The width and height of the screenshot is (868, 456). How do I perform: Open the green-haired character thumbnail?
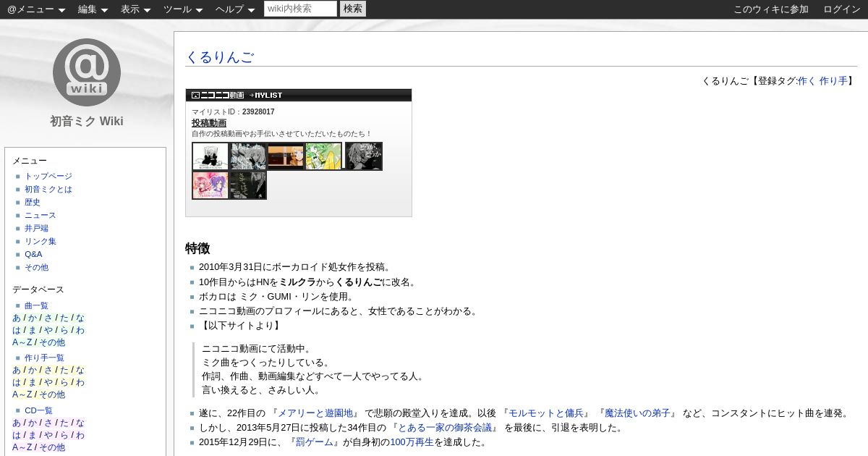click(x=323, y=156)
